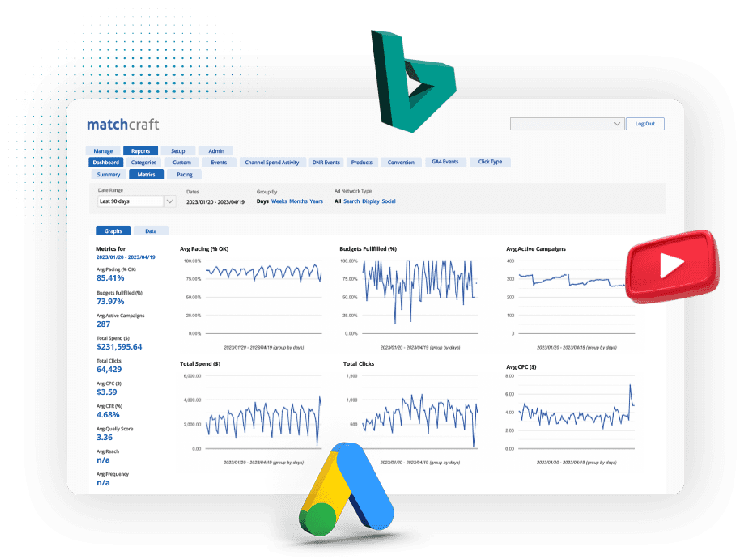744x560 pixels.
Task: Open the Manage tab
Action: tap(103, 151)
